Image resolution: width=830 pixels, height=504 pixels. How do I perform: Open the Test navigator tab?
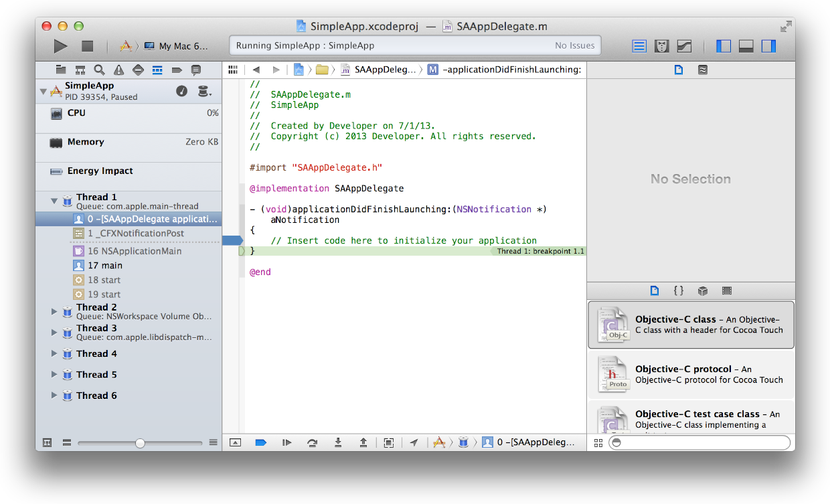pos(138,70)
